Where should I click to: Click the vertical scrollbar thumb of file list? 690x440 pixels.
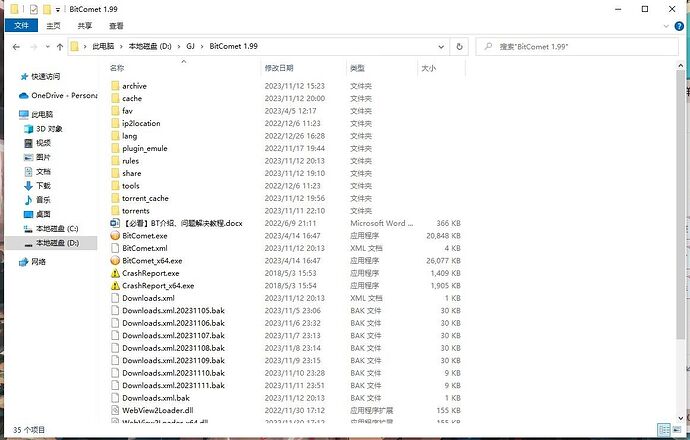pos(680,205)
